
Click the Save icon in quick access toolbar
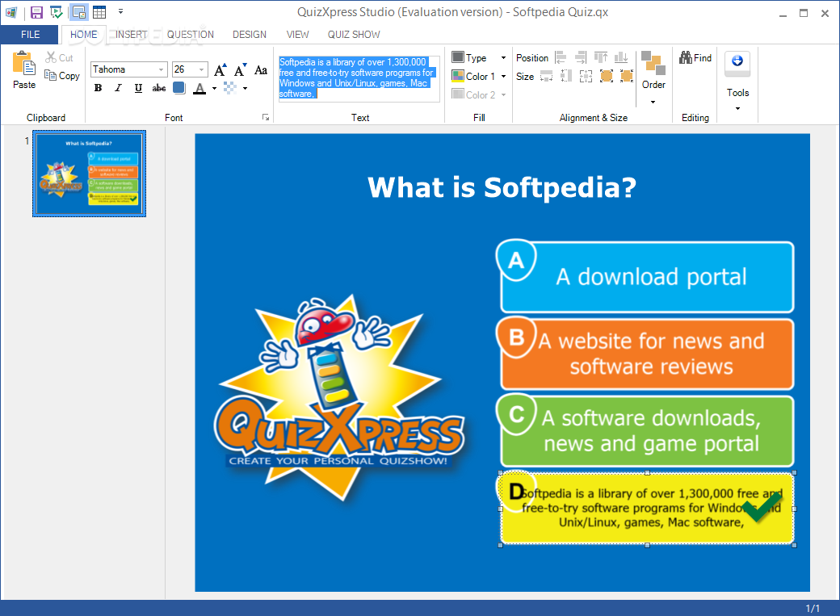coord(36,12)
